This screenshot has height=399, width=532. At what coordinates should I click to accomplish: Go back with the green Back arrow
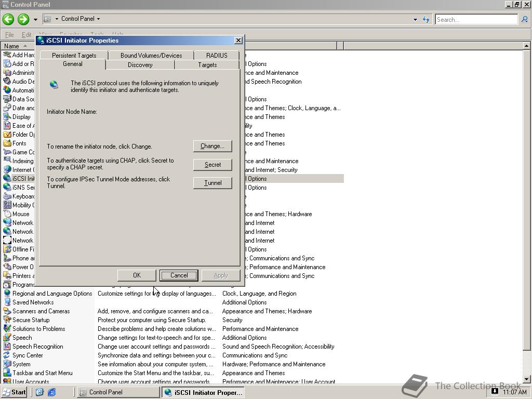pos(8,19)
